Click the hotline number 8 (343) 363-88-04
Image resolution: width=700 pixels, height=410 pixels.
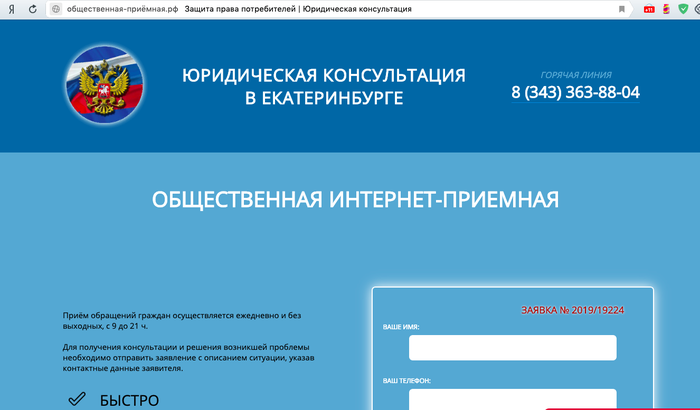[x=575, y=93]
